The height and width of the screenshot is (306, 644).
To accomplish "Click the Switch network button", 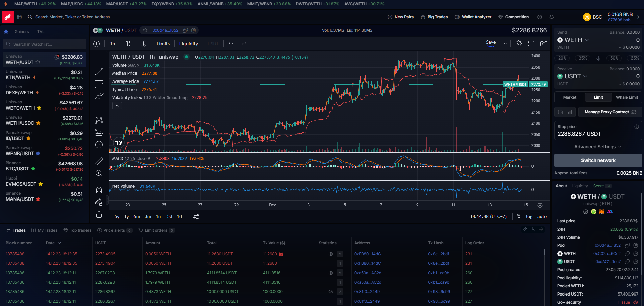I will click(598, 160).
